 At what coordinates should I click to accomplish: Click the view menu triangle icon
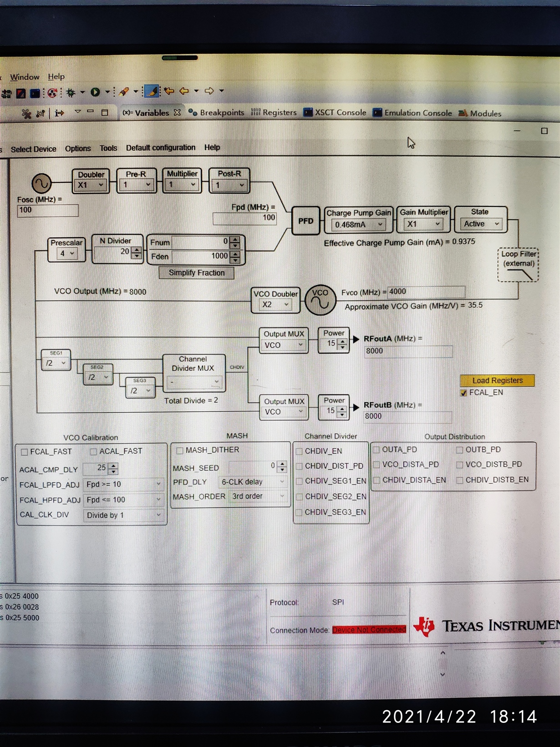pyautogui.click(x=77, y=112)
